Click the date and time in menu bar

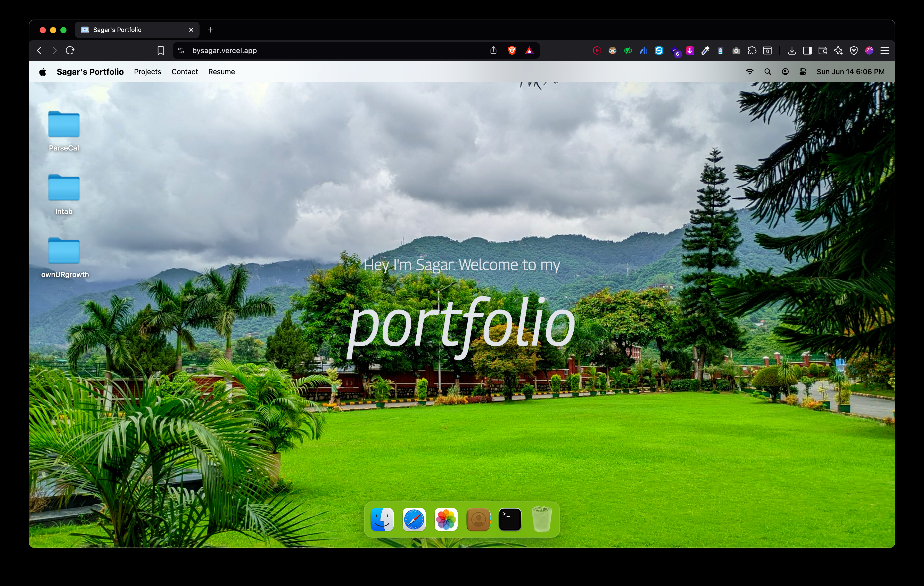[x=850, y=72]
